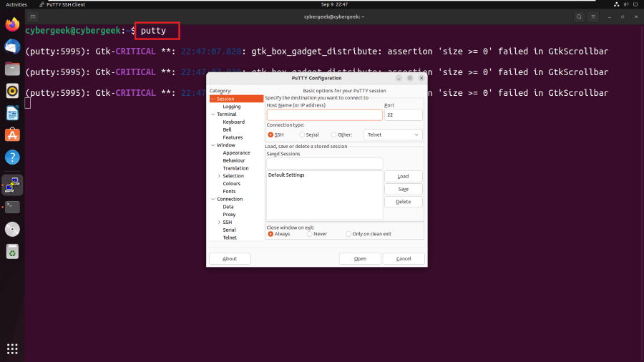Open the Files manager dock icon
This screenshot has height=362, width=644.
pyautogui.click(x=12, y=69)
